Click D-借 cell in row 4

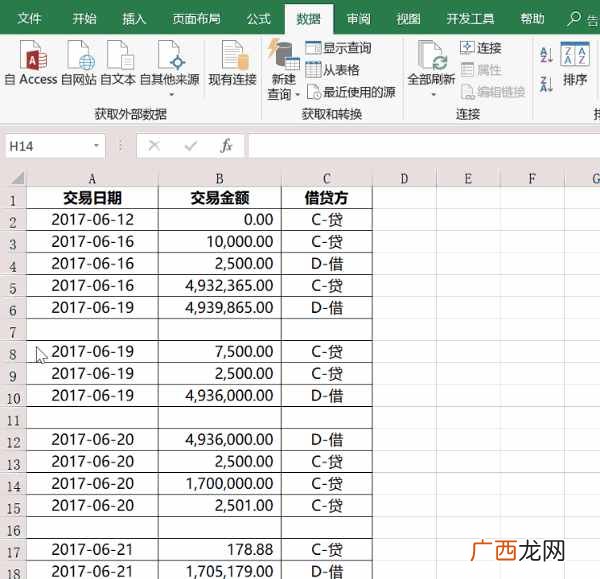click(x=327, y=264)
